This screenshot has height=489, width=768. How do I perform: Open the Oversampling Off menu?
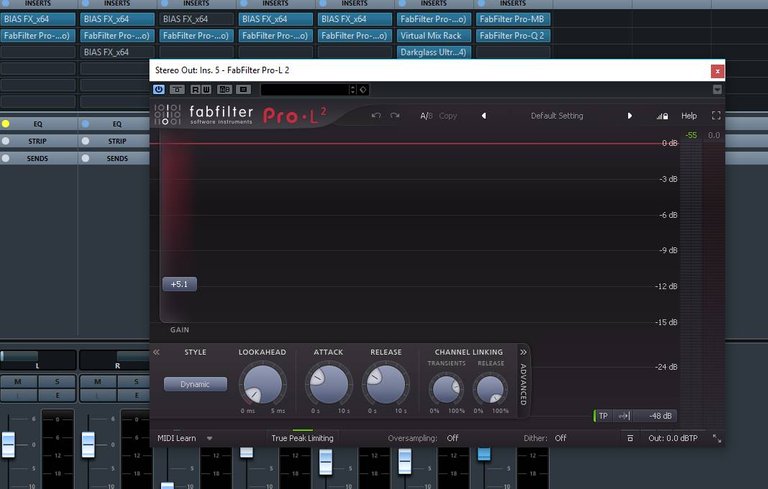453,438
